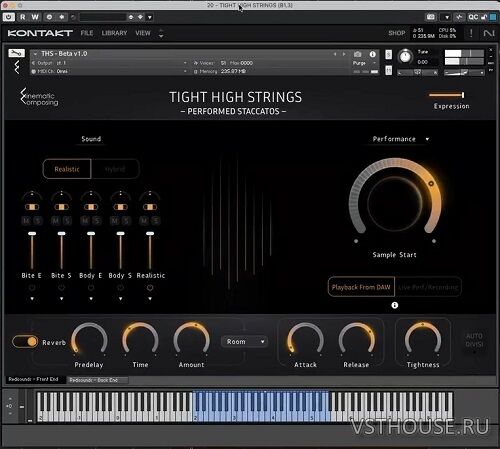The width and height of the screenshot is (500, 449).
Task: Click the highlighted blue keyboard range
Action: tap(262, 406)
